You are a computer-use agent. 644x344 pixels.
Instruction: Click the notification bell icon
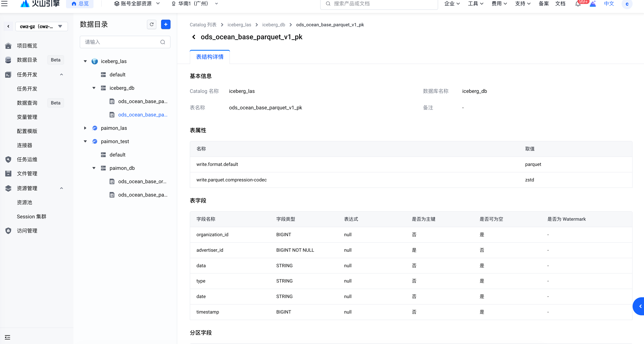point(578,4)
